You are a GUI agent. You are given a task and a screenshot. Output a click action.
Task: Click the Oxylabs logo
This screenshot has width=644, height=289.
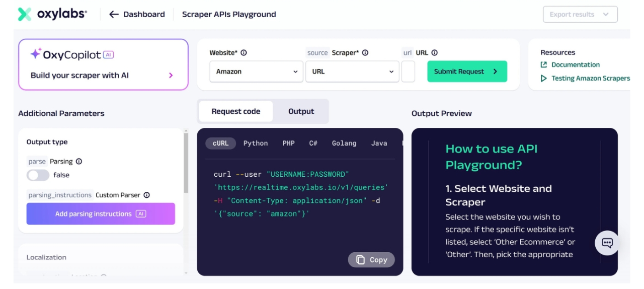pyautogui.click(x=52, y=14)
